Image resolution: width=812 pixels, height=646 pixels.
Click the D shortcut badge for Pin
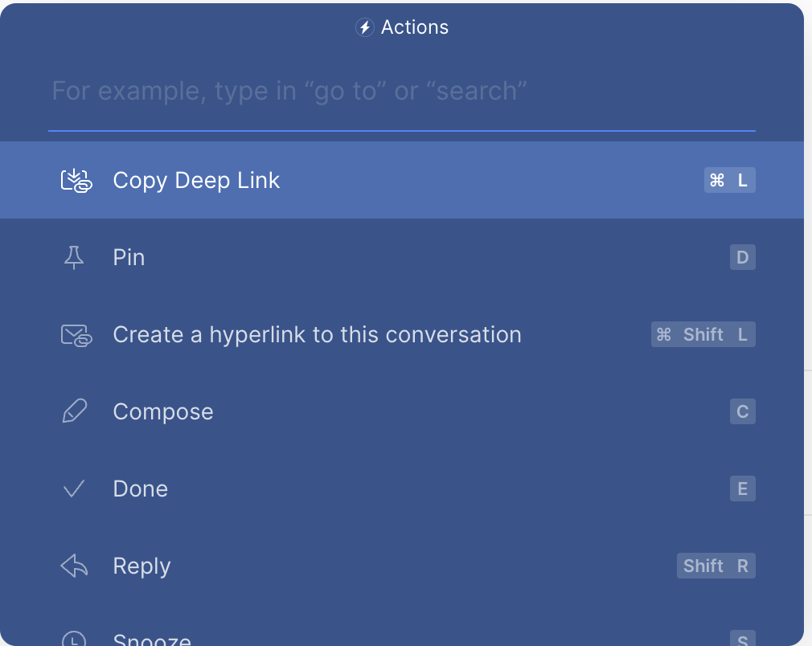[742, 258]
